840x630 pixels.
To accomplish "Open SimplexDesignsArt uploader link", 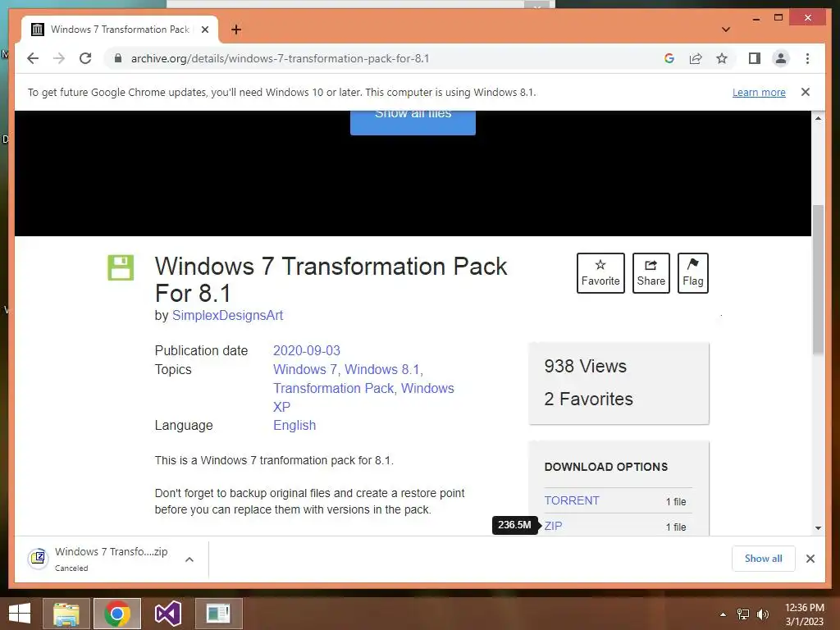I will [227, 316].
